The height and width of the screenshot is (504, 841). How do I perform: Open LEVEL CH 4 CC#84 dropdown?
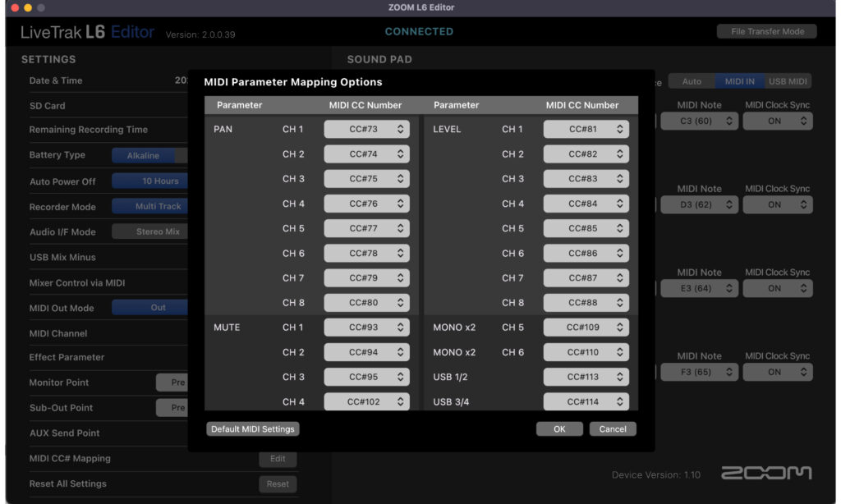pyautogui.click(x=586, y=204)
